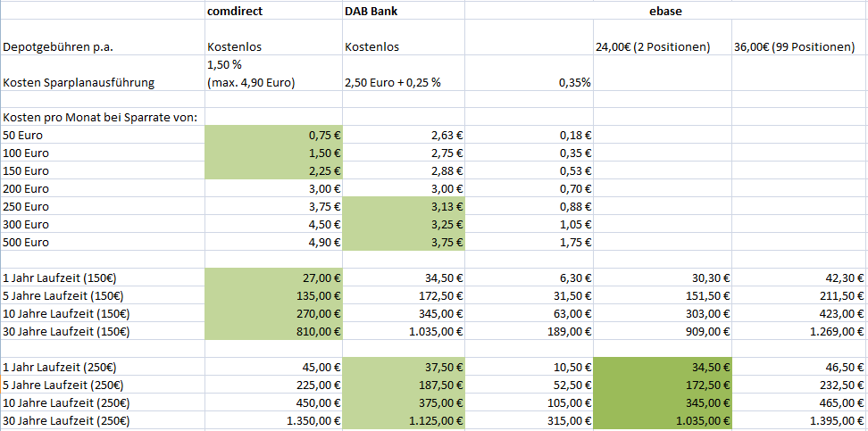Screen dimensions: 868x431
Task: Select the Depotgebühren p.a. row label
Action: click(103, 37)
